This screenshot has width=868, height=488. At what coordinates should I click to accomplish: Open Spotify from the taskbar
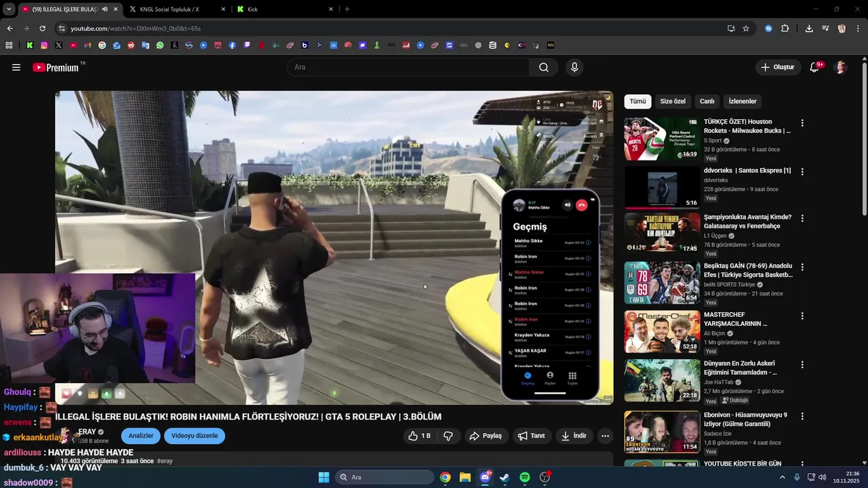click(x=525, y=477)
